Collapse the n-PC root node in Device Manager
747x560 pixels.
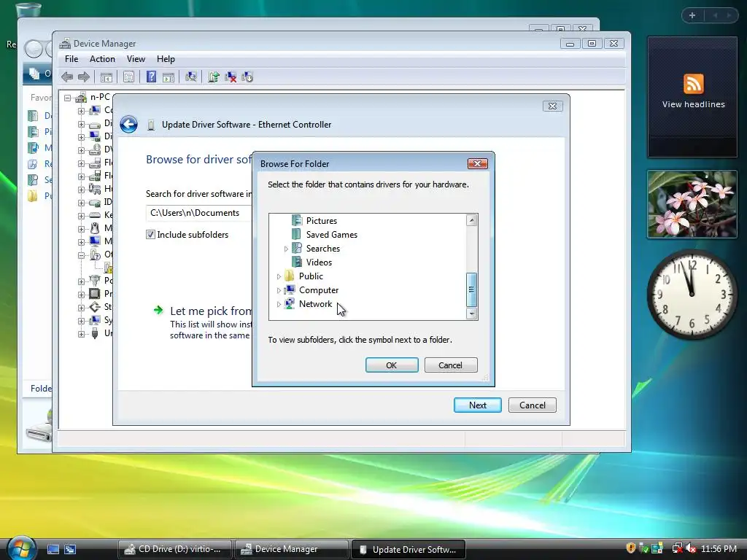click(68, 98)
